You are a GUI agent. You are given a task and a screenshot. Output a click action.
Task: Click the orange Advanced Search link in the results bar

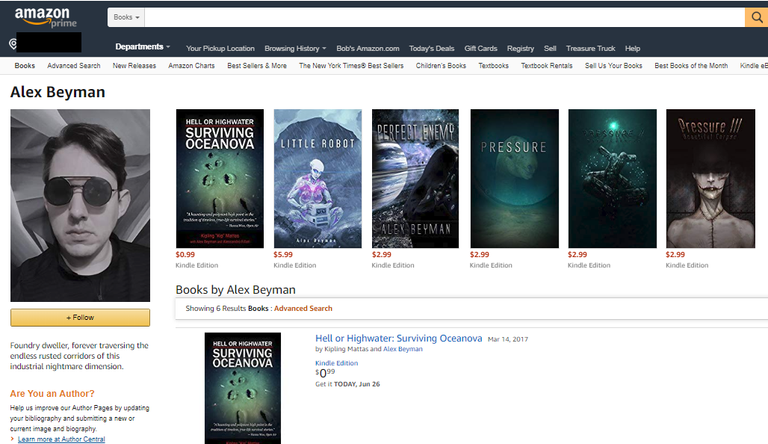coord(303,308)
